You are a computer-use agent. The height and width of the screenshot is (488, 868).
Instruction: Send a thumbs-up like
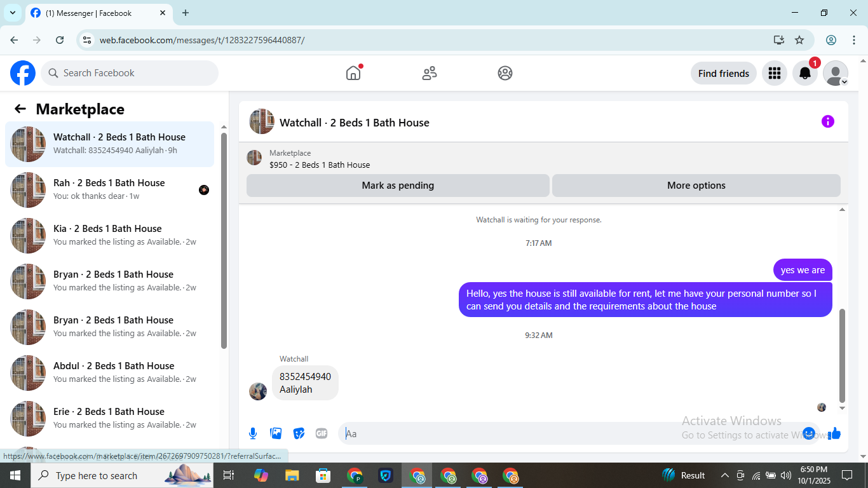tap(834, 433)
